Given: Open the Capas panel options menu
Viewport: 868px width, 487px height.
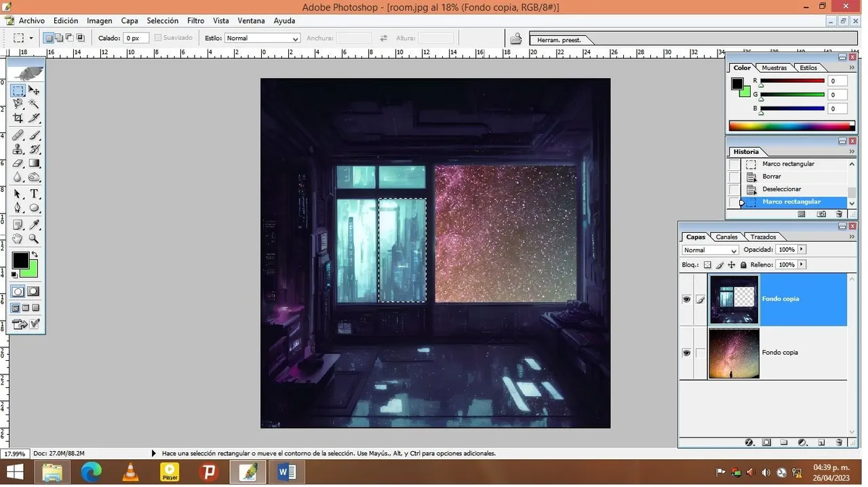Looking at the screenshot, I should (852, 237).
